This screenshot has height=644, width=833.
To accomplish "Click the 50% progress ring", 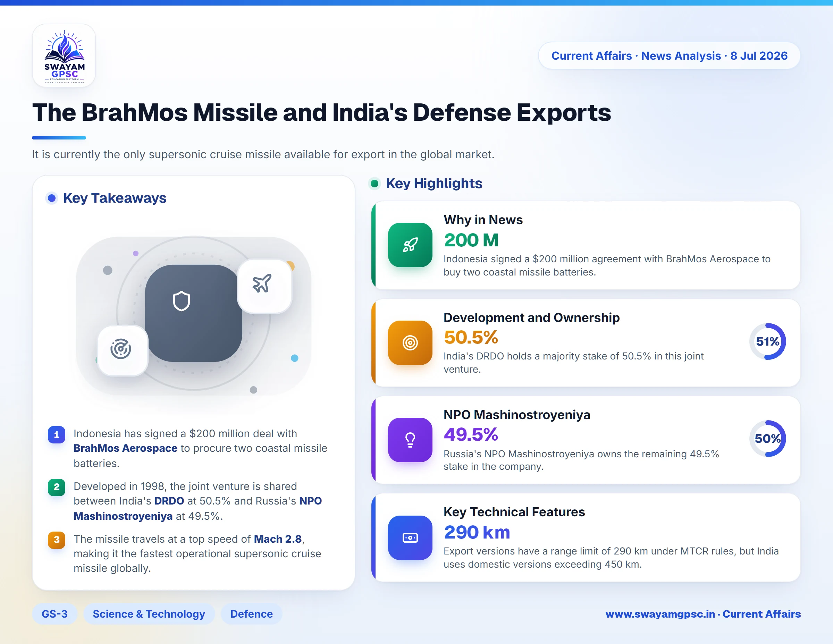I will (767, 439).
